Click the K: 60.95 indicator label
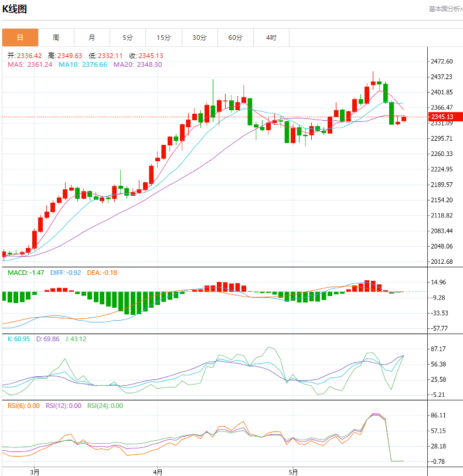The width and height of the screenshot is (463, 476). coord(19,339)
